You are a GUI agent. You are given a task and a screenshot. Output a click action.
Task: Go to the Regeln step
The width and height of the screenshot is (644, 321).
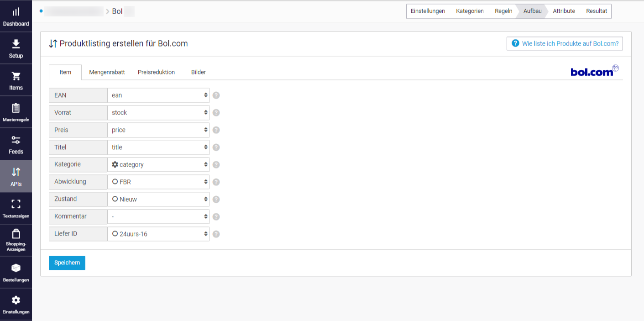pos(503,11)
